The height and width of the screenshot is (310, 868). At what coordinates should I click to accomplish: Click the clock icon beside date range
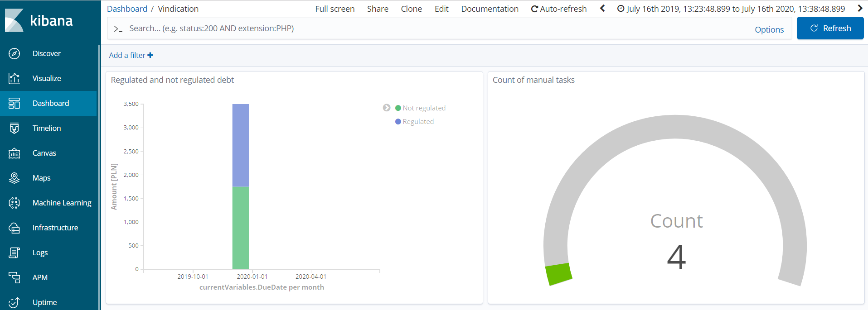click(x=621, y=9)
